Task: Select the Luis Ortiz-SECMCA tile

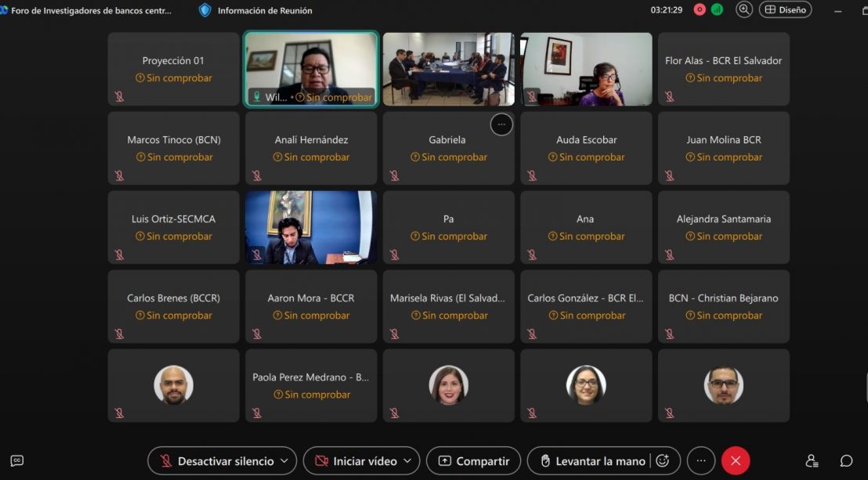Action: click(x=173, y=227)
